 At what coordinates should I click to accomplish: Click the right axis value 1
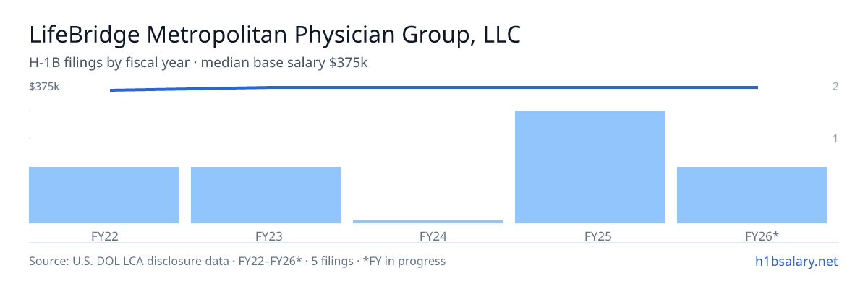(835, 138)
